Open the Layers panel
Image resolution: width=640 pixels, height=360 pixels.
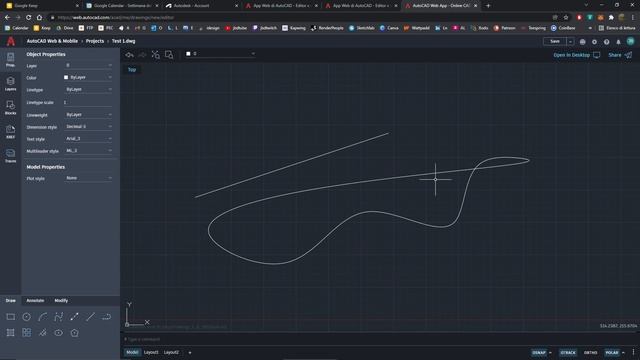(x=11, y=84)
